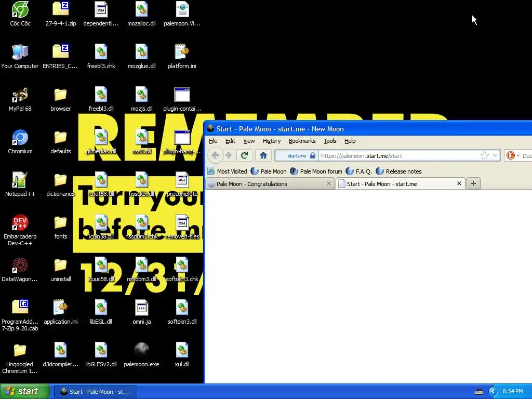The image size is (532, 399).
Task: Reload the current page
Action: coord(244,155)
